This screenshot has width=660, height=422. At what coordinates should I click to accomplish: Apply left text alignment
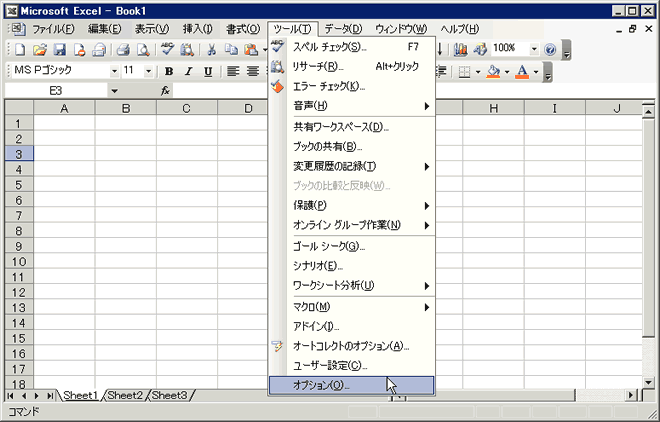(233, 72)
